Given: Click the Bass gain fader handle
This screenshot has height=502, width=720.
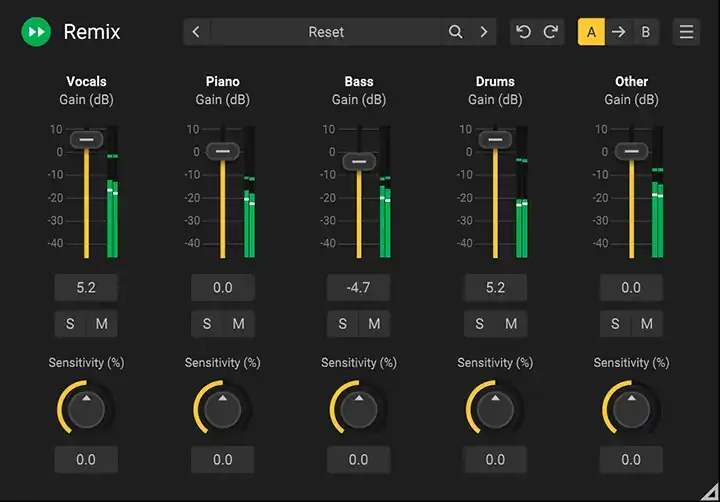Looking at the screenshot, I should coord(359,162).
